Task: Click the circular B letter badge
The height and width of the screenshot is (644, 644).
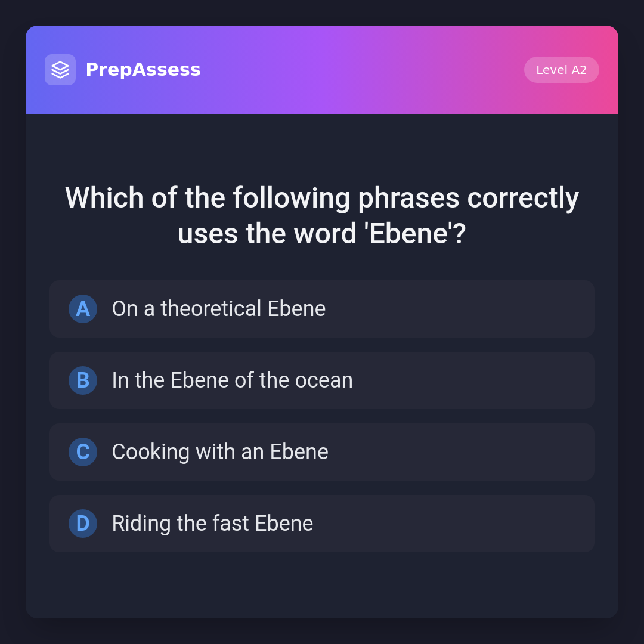Action: tap(83, 380)
